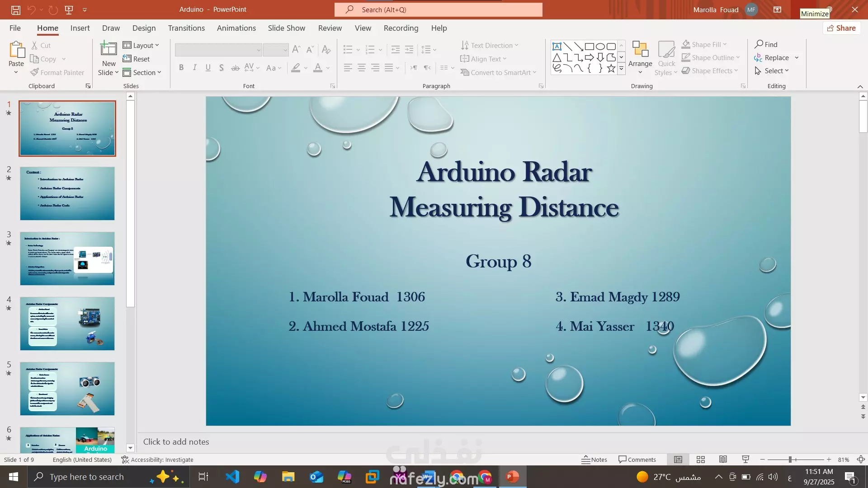Screen dimensions: 868x488
Task: Apply the font color swatch
Action: 318,68
